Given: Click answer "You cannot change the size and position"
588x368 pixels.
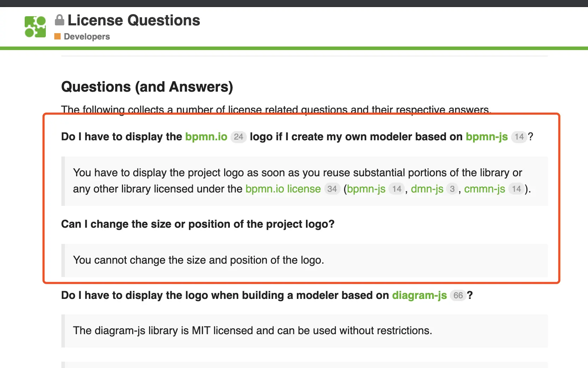Looking at the screenshot, I should (x=198, y=260).
